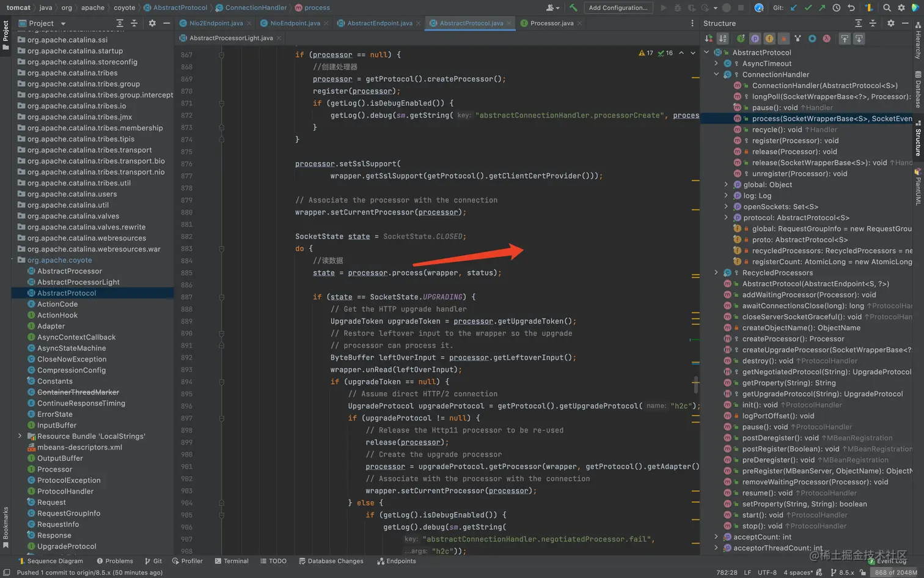Expand the RecycledProcessors node in Structure

(x=716, y=273)
